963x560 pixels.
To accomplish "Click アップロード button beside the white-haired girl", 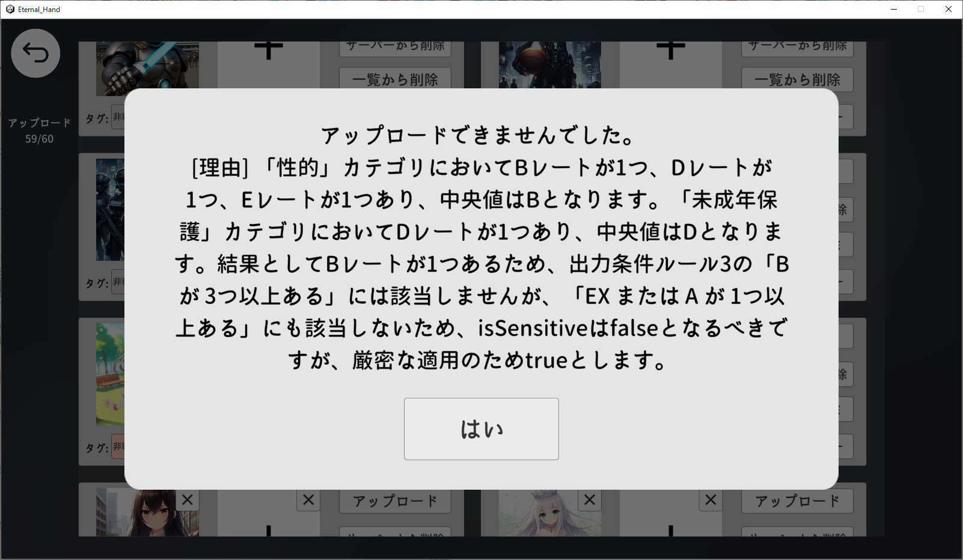I will pyautogui.click(x=797, y=501).
